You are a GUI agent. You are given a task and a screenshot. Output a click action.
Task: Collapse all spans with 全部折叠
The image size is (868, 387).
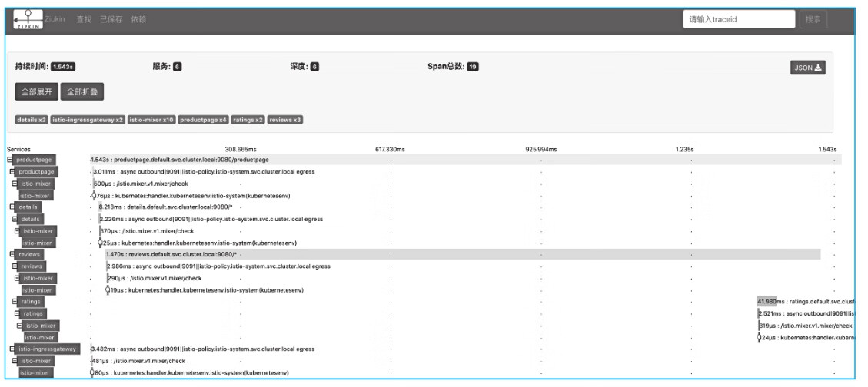82,93
